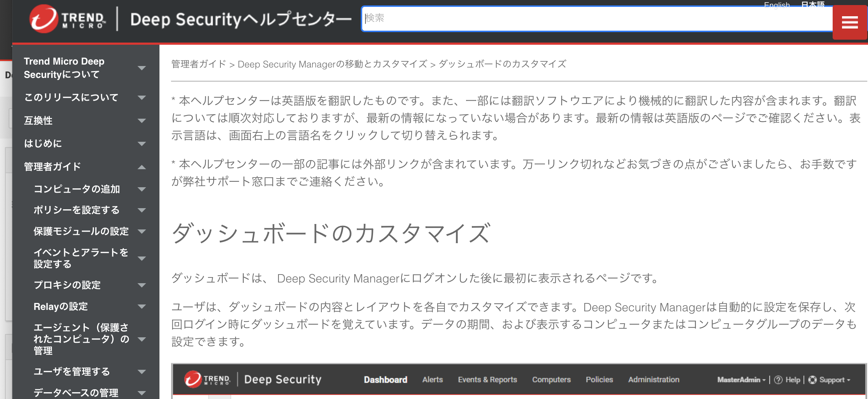This screenshot has width=868, height=399.
Task: Open このリリースについて sidebar item
Action: pos(71,97)
